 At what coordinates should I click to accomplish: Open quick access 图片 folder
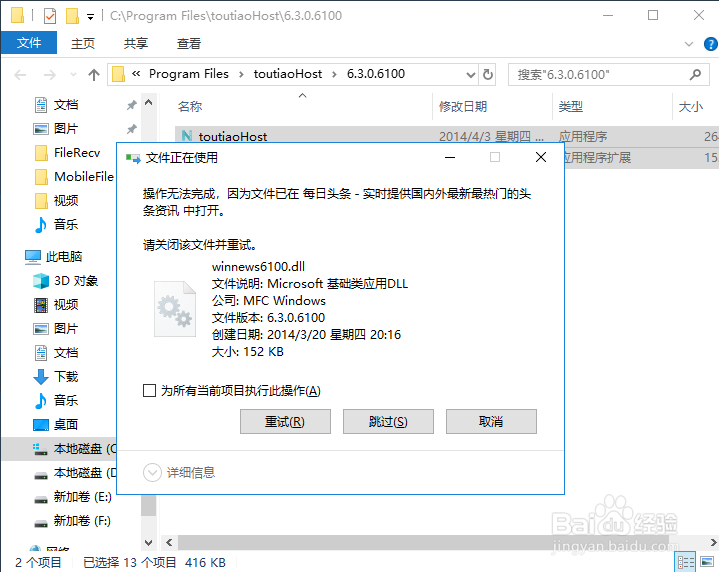[x=66, y=129]
